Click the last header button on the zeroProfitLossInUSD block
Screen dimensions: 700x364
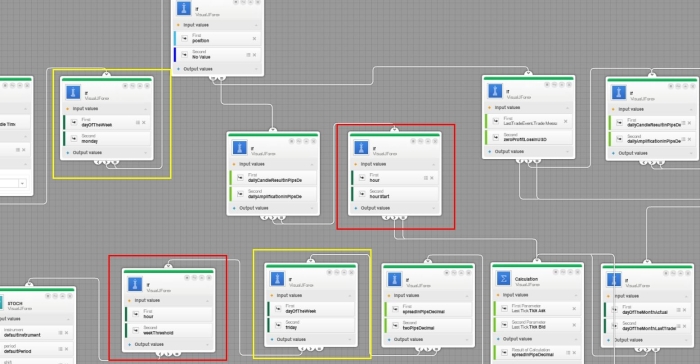(568, 85)
